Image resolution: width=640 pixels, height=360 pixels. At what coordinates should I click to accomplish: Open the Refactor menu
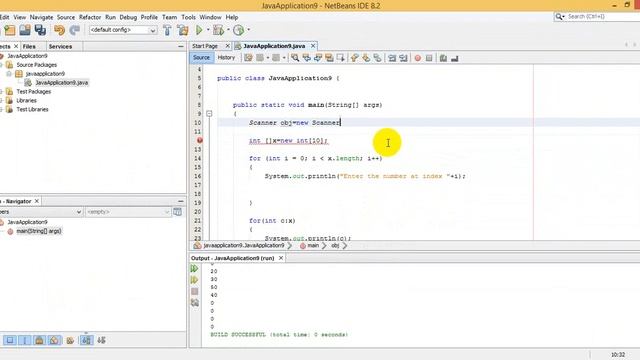(90, 17)
